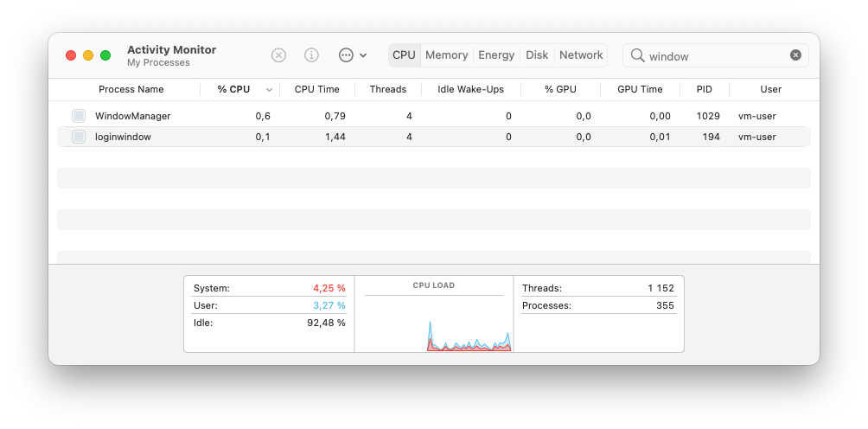Sort by Threads column header

point(388,89)
